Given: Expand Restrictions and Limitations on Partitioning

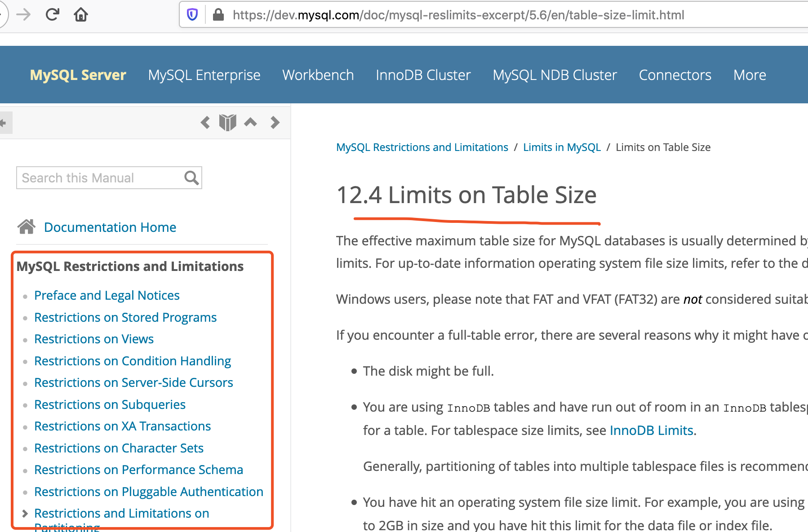Looking at the screenshot, I should pos(25,513).
